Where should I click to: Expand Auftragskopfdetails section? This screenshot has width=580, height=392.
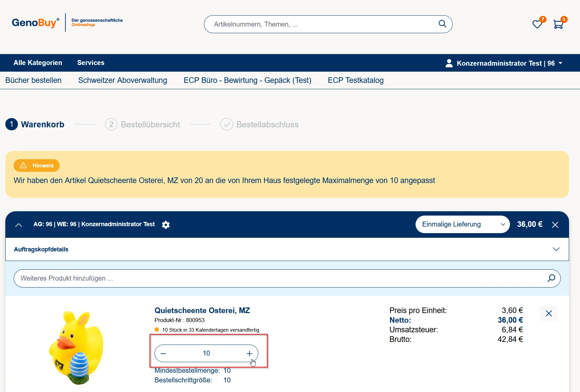click(x=556, y=249)
